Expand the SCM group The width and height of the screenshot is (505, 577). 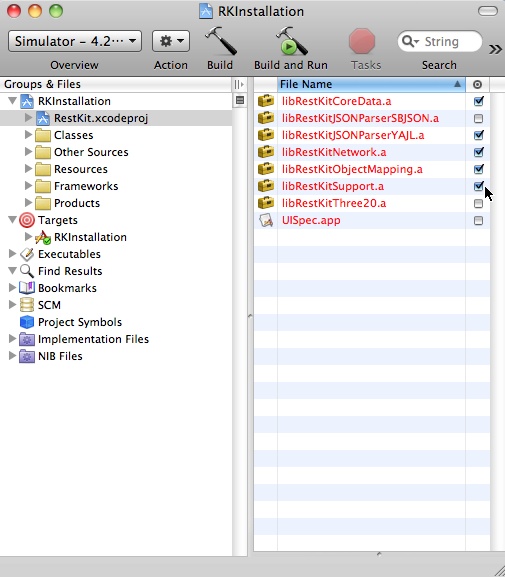(x=12, y=304)
